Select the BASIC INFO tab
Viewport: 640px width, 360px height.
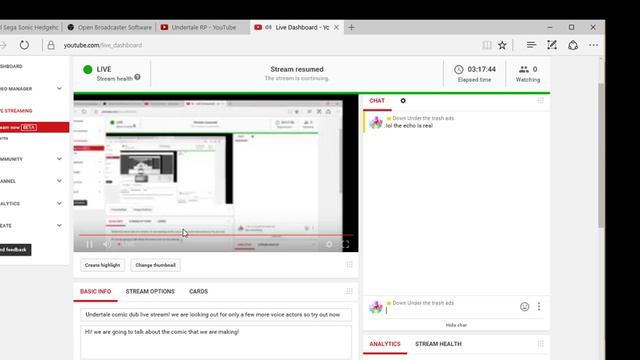[x=96, y=291]
